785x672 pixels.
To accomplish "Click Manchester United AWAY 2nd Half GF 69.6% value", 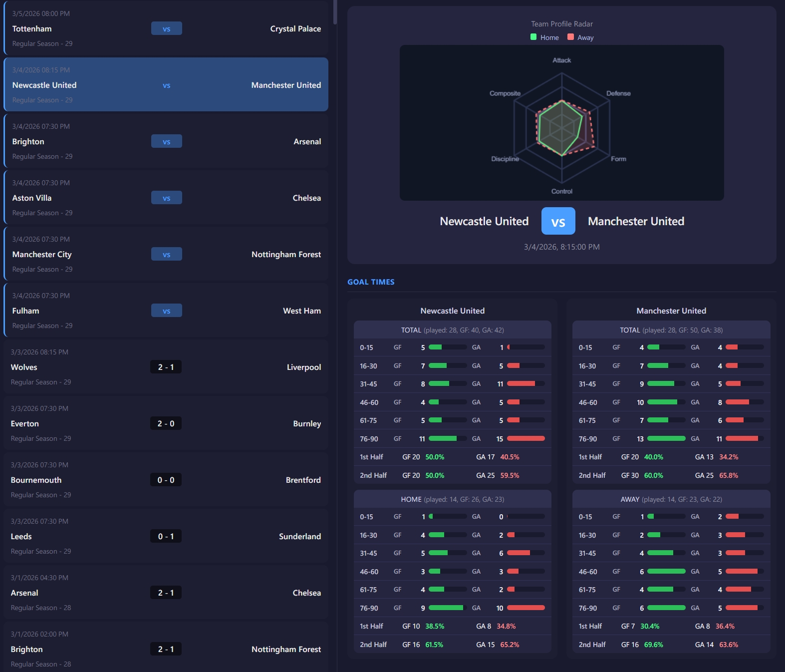I will tap(654, 645).
